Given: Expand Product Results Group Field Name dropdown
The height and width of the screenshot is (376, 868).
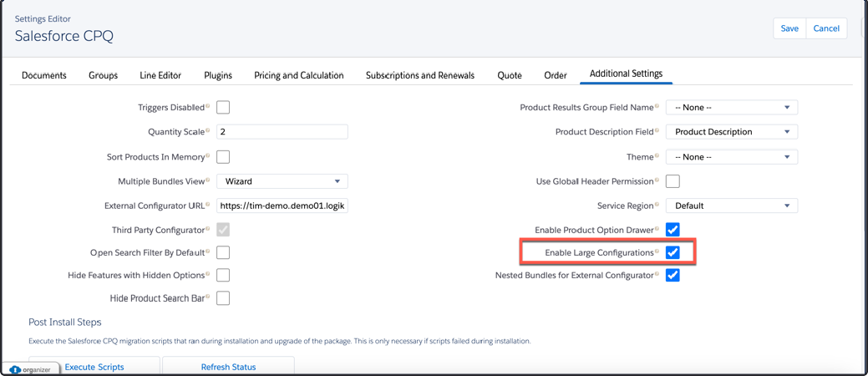Looking at the screenshot, I should tap(732, 108).
